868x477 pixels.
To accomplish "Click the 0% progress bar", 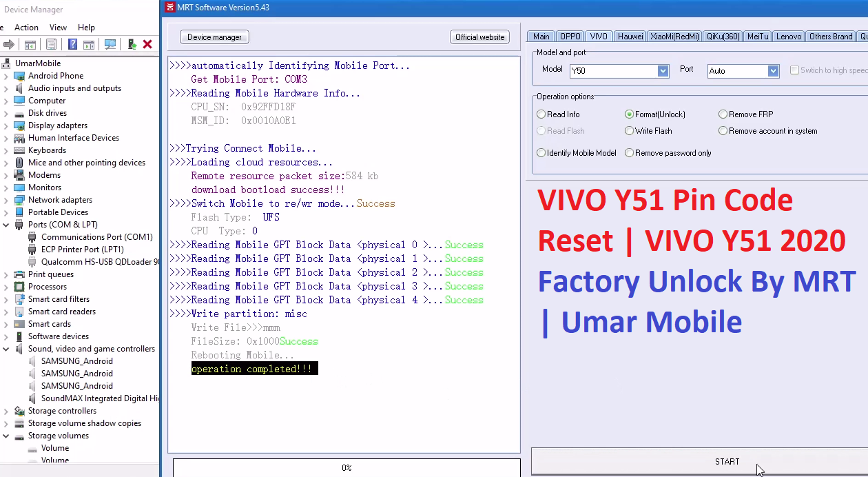I will [x=347, y=467].
